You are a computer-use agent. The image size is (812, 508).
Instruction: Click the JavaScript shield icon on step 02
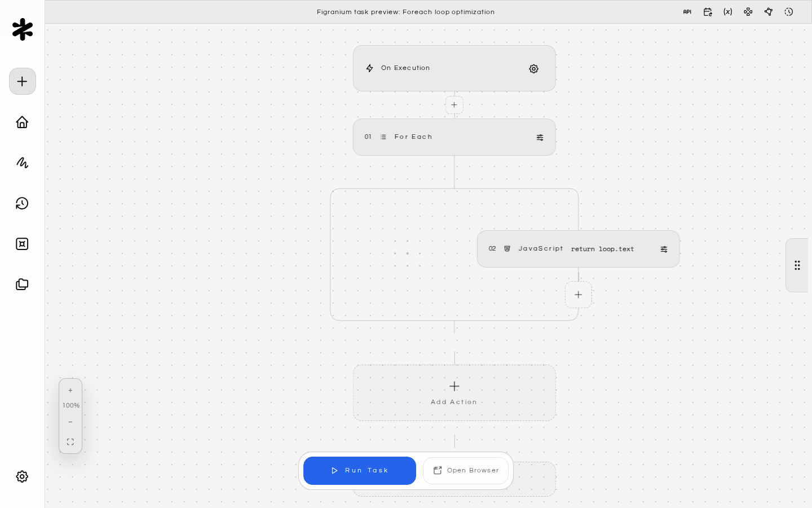507,249
